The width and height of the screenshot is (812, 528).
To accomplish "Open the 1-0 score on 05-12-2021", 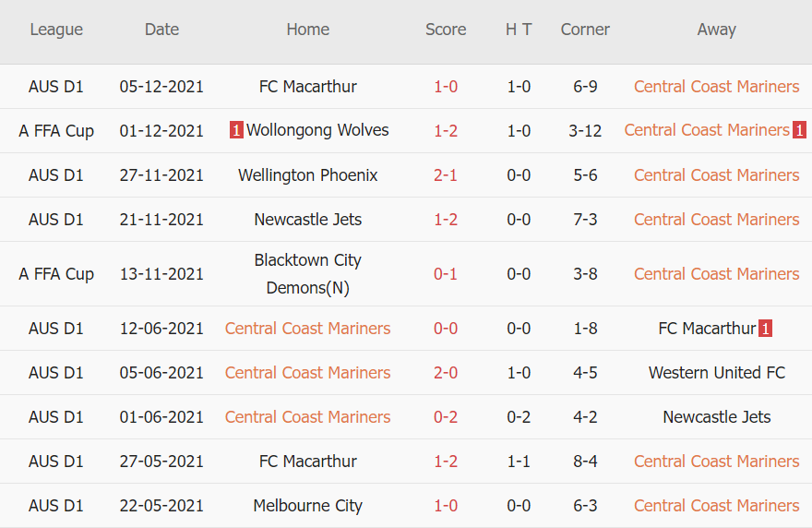I will point(446,87).
